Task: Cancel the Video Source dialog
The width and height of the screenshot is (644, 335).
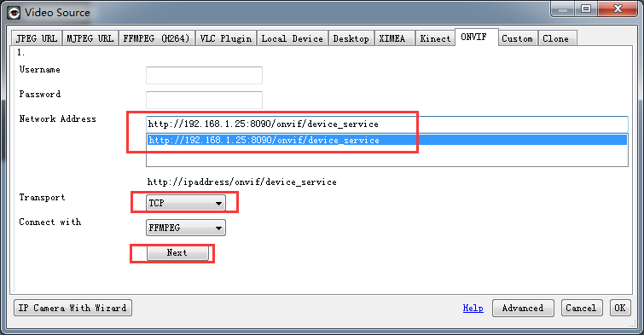Action: 581,308
